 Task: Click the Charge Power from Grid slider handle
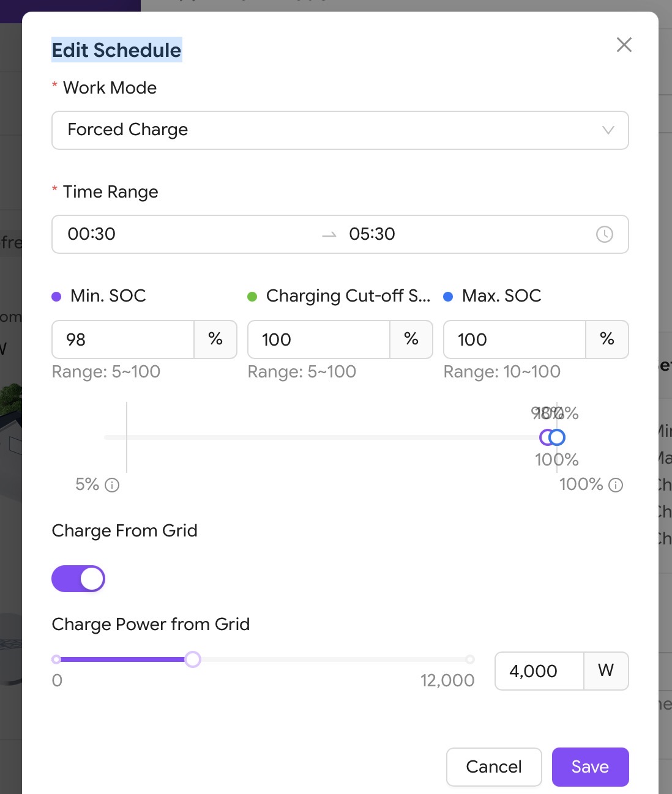(x=193, y=659)
